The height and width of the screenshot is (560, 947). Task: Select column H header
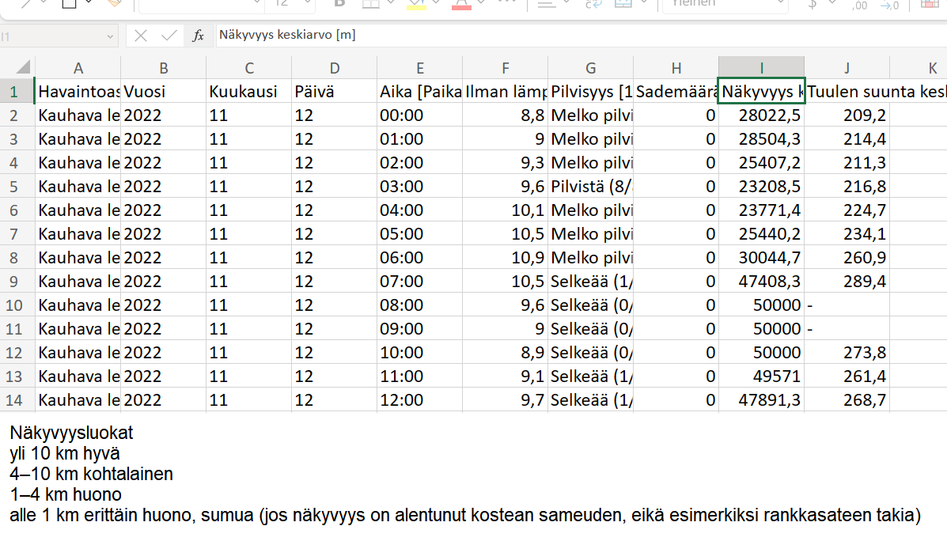[676, 68]
